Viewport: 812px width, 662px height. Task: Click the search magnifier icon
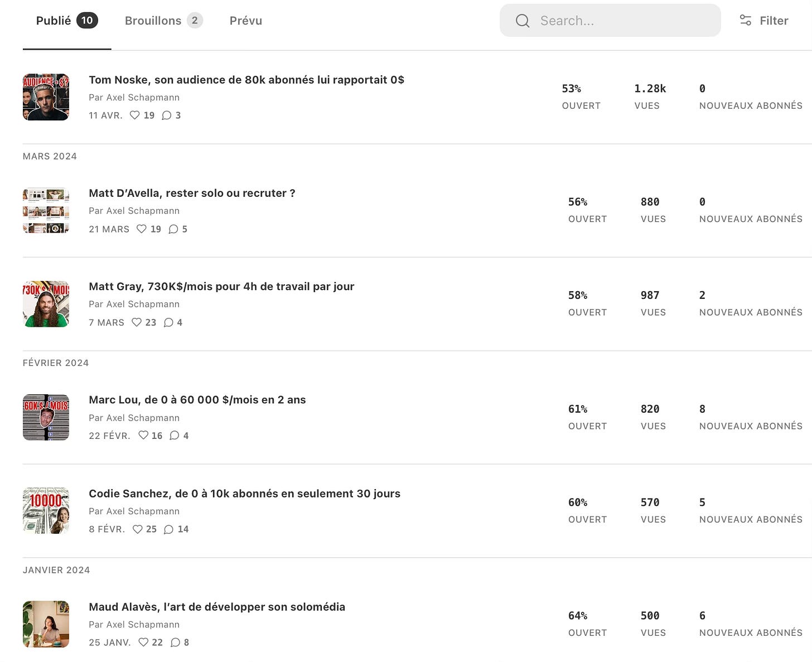point(523,21)
